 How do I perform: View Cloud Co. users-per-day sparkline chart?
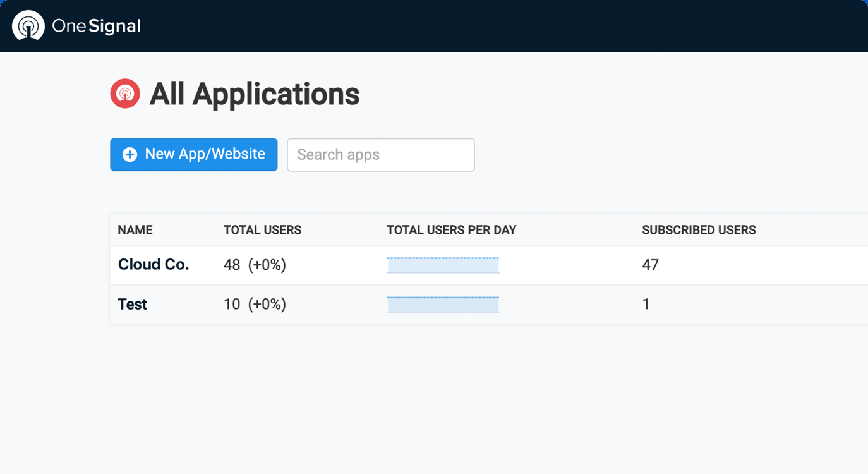tap(443, 265)
